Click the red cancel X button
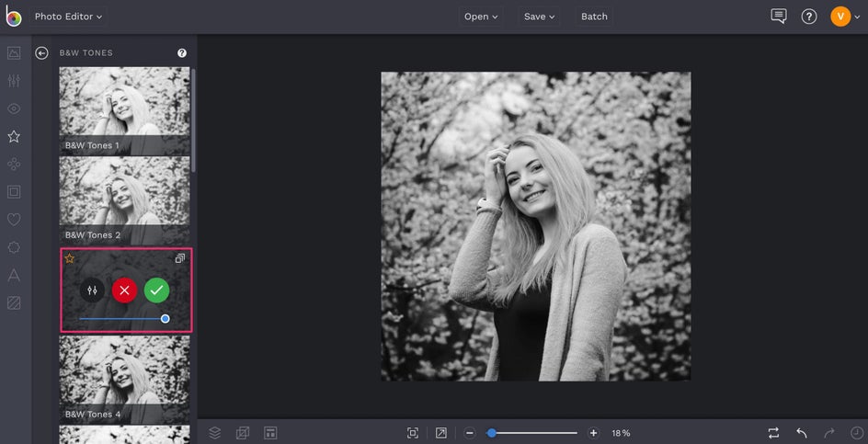 pyautogui.click(x=124, y=290)
